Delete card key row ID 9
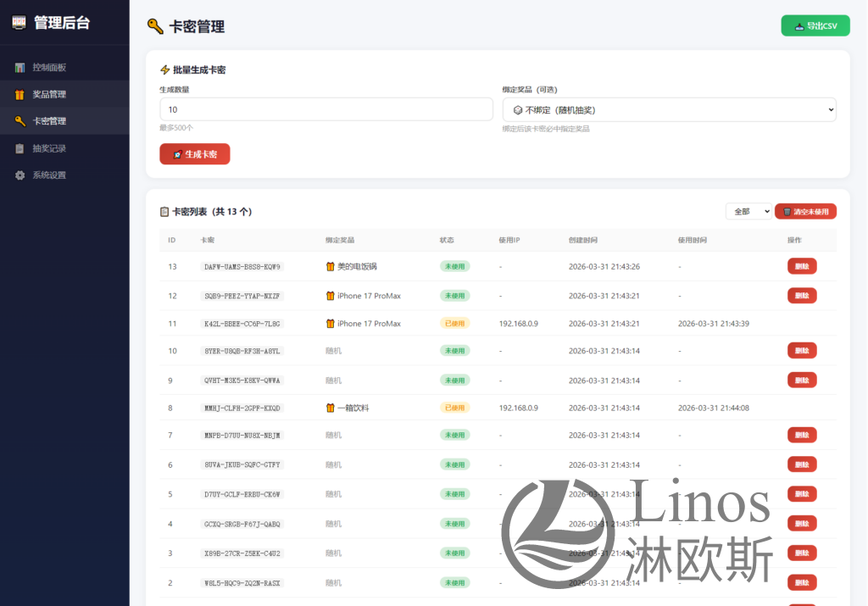This screenshot has height=606, width=868. 802,381
